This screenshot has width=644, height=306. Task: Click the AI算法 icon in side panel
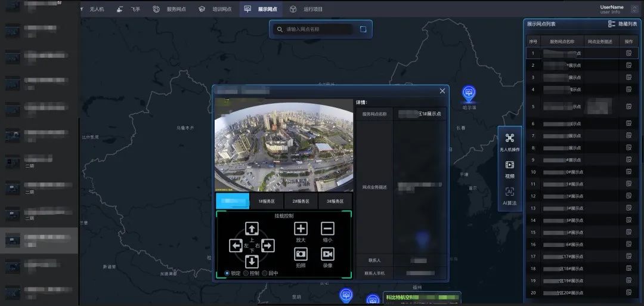click(x=509, y=192)
